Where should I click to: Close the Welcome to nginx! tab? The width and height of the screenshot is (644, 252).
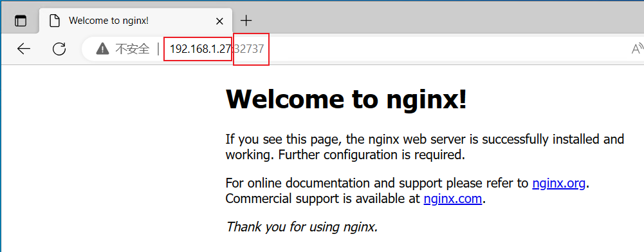point(220,21)
